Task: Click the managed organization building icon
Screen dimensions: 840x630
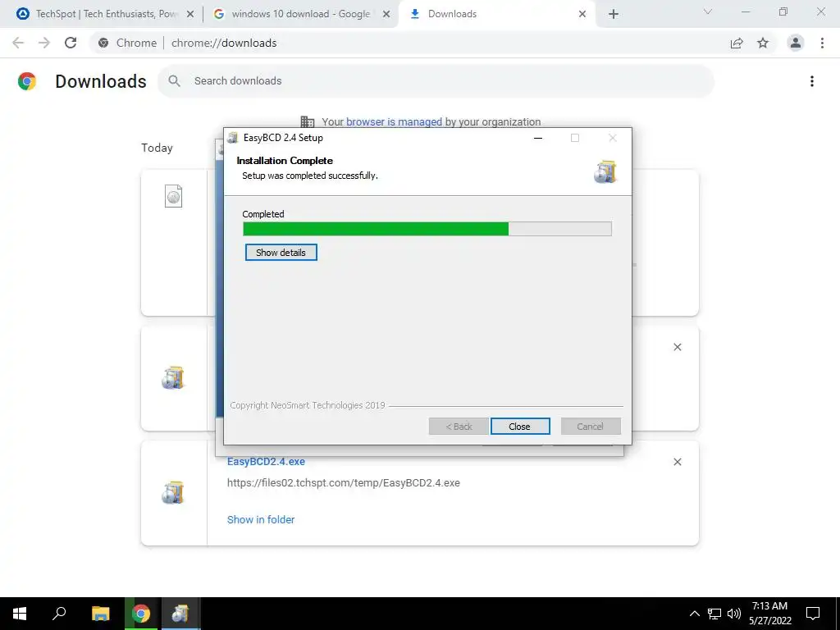Action: [x=308, y=121]
